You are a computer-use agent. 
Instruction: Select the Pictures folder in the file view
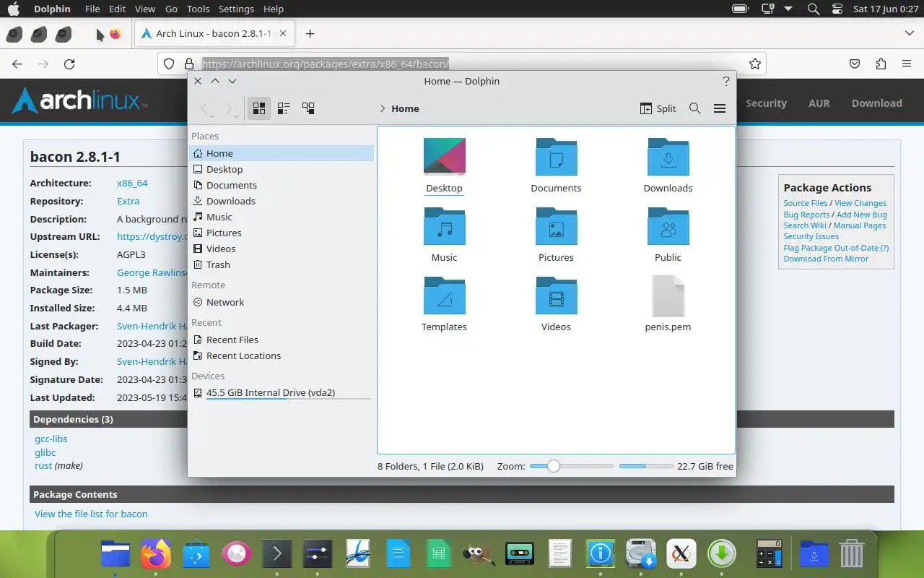(556, 225)
